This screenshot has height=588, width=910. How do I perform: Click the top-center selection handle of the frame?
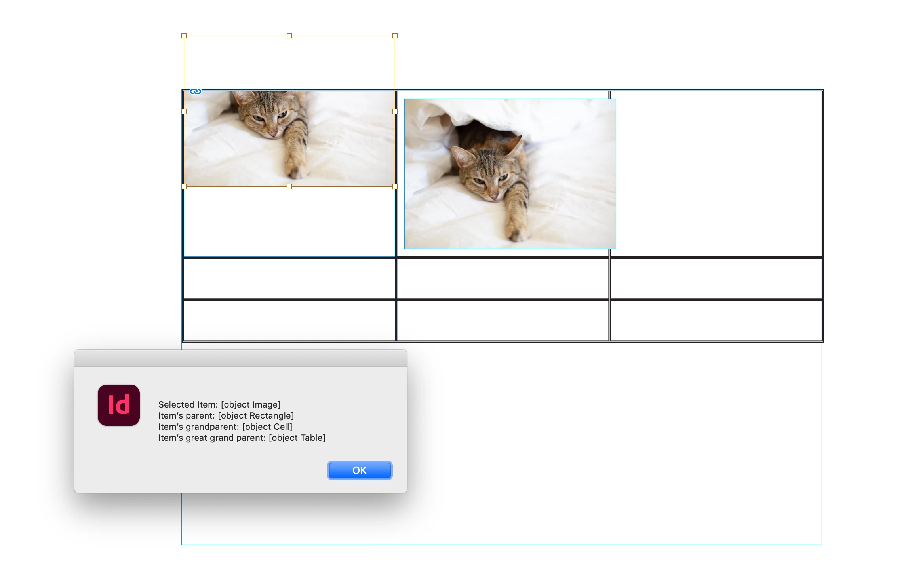[289, 36]
